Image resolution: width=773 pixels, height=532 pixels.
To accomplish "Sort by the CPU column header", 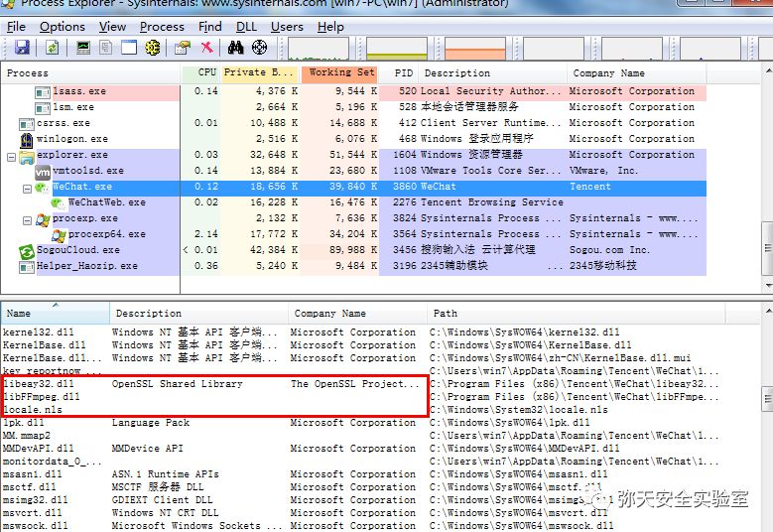I will click(x=201, y=73).
